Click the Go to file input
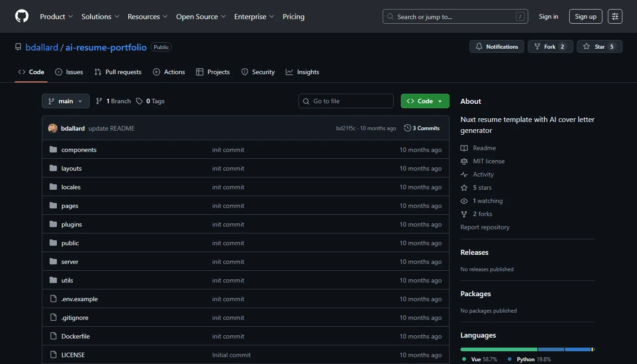The width and height of the screenshot is (637, 364). pyautogui.click(x=346, y=101)
